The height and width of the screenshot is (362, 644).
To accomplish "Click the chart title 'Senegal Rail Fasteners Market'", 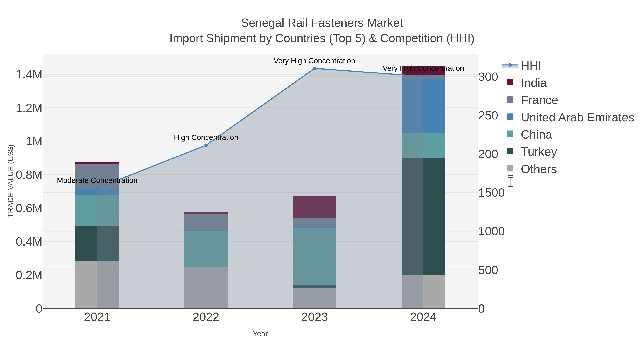I will click(322, 23).
